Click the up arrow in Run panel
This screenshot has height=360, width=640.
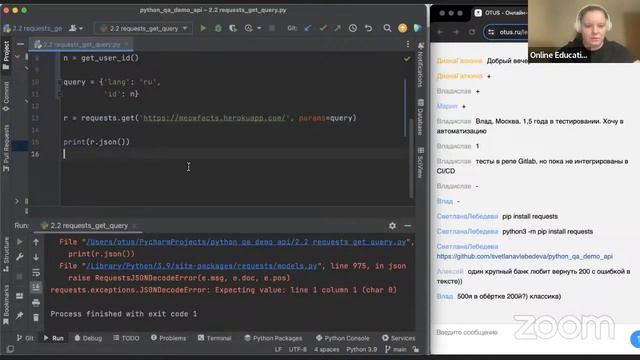(x=36, y=242)
